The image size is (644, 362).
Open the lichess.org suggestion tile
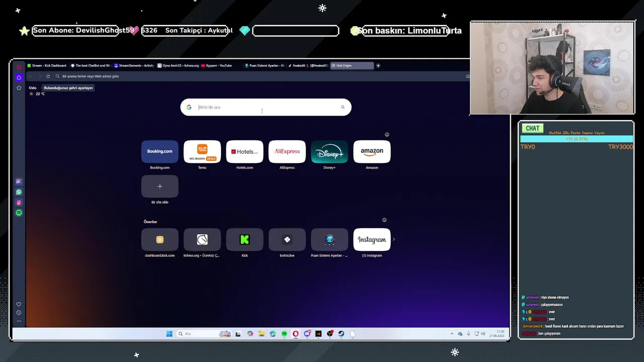pyautogui.click(x=202, y=240)
